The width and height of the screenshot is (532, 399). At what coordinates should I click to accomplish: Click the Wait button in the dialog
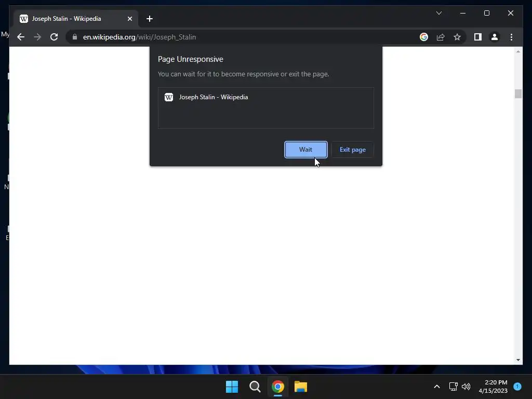click(x=305, y=150)
